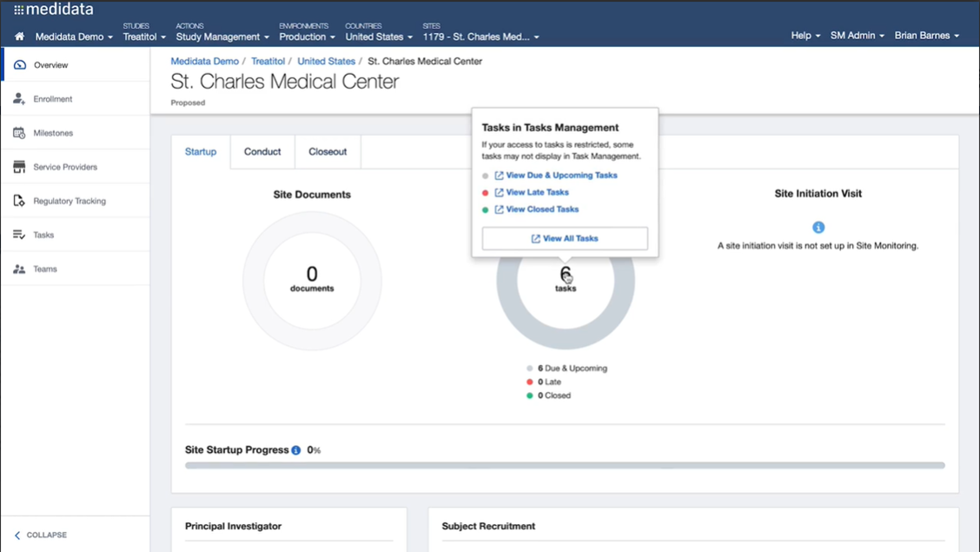The height and width of the screenshot is (552, 980).
Task: Click the external-link icon next to View Due & Upcoming Tasks
Action: 499,176
